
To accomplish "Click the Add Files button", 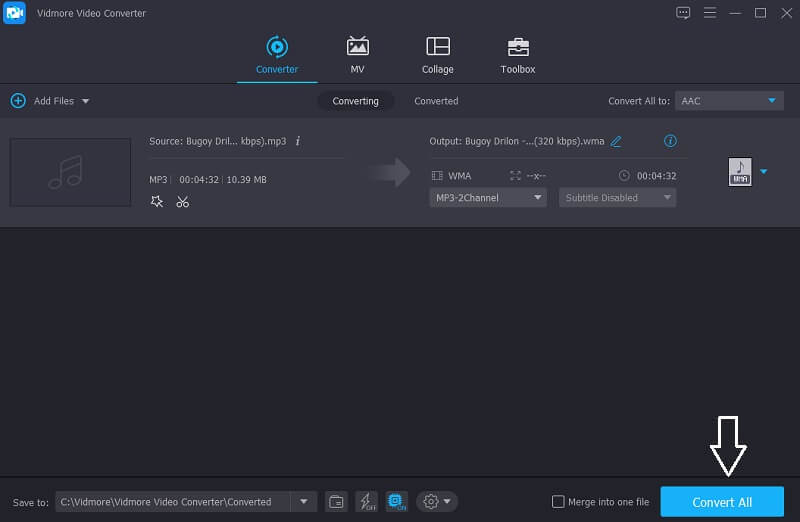I will tap(48, 101).
